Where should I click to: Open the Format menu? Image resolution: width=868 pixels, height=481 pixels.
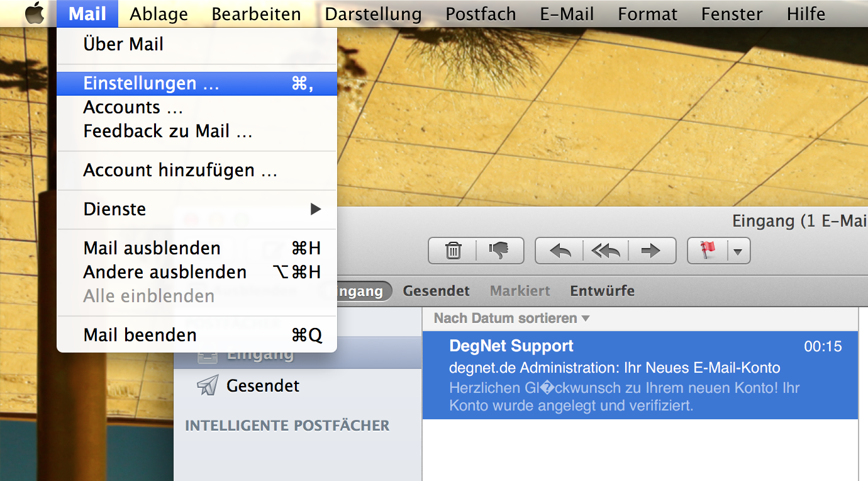click(648, 13)
